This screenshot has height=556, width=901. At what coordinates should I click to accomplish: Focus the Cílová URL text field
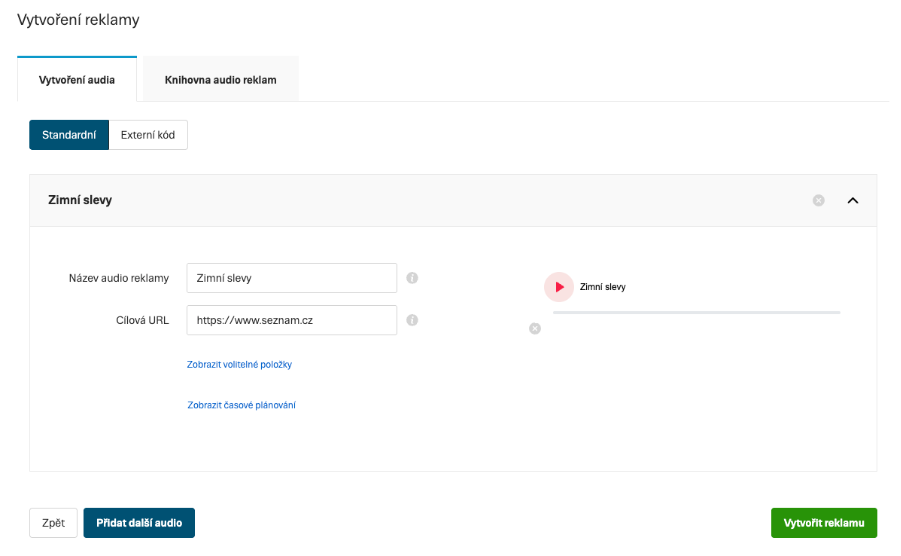pos(291,320)
